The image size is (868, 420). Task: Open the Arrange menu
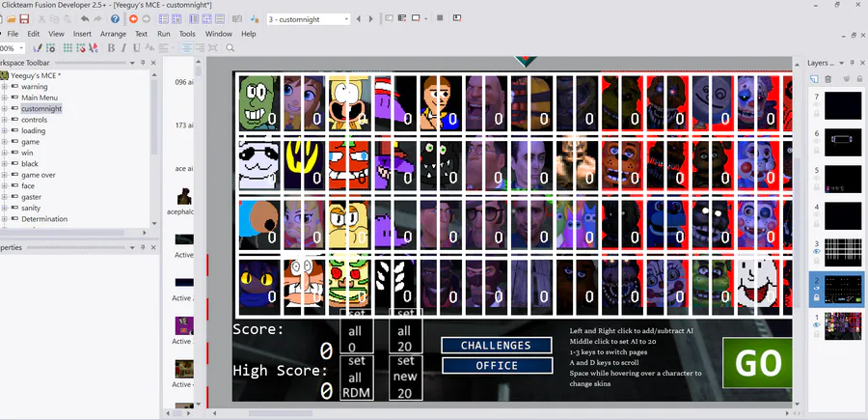113,34
